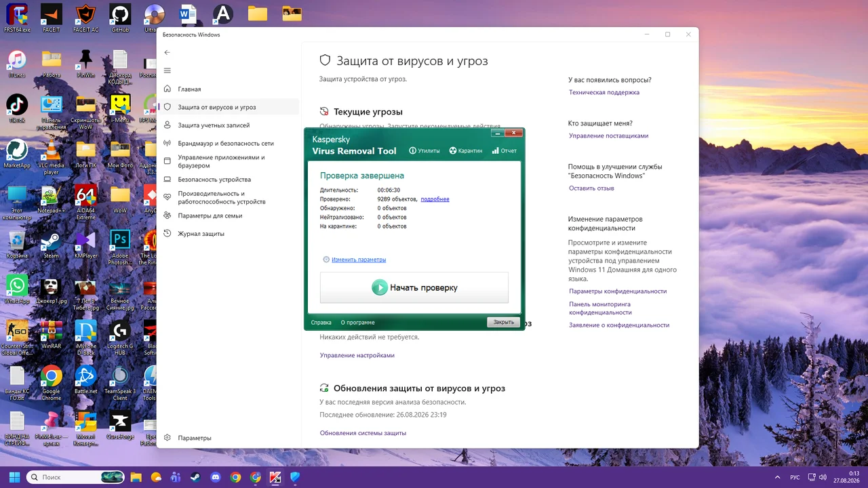Open the Отчет report tab in Kaspersky
This screenshot has height=488, width=868.
(x=504, y=151)
